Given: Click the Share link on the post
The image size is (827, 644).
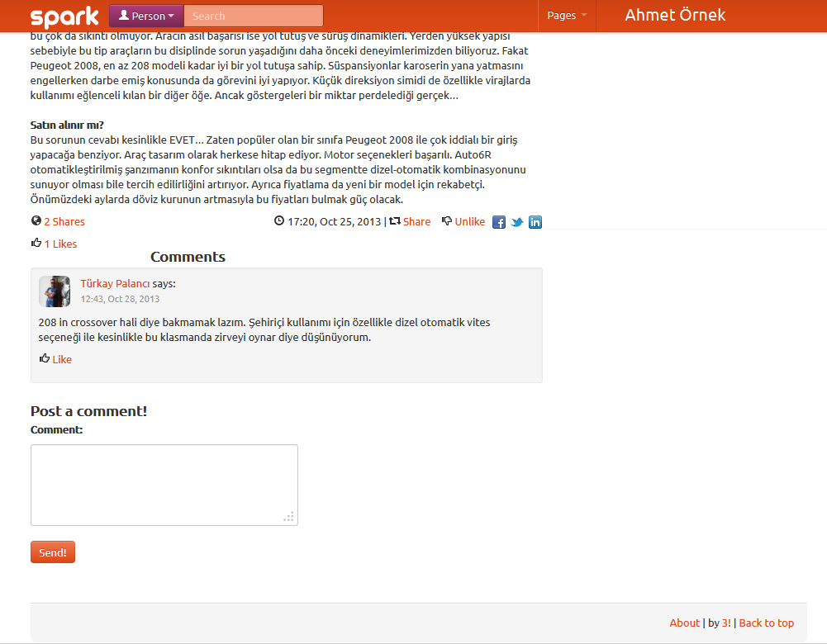Looking at the screenshot, I should pyautogui.click(x=416, y=221).
